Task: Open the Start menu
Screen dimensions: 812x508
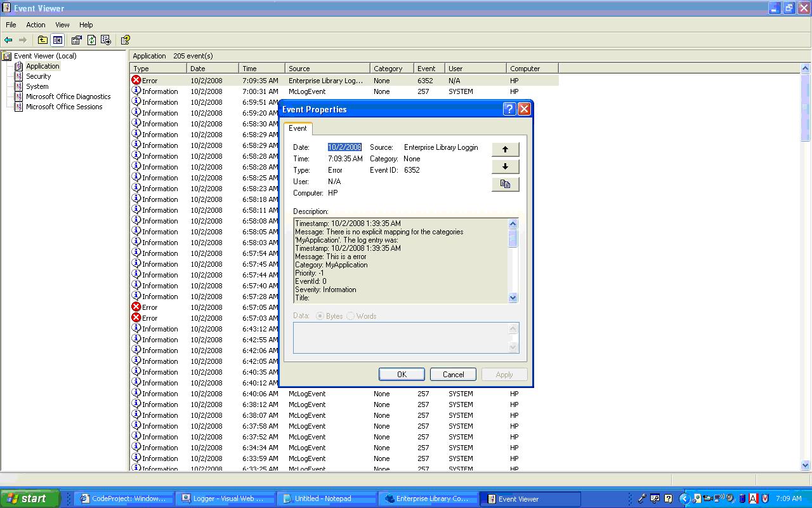Action: click(x=30, y=498)
